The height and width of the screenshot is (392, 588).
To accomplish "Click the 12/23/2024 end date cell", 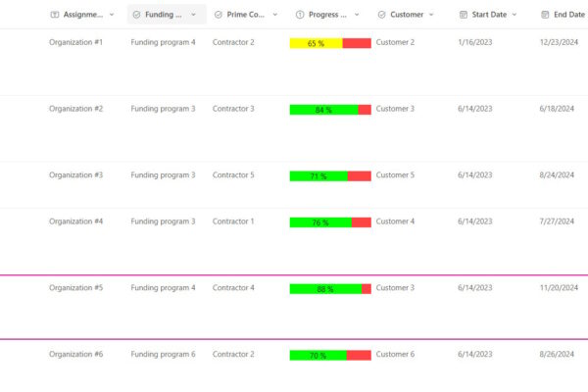I will (559, 42).
